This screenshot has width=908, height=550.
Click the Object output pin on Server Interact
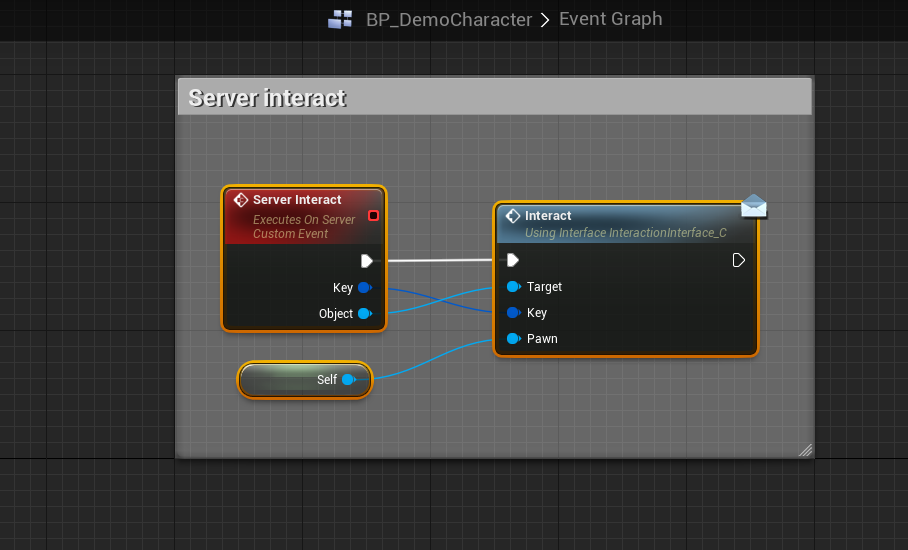point(364,314)
